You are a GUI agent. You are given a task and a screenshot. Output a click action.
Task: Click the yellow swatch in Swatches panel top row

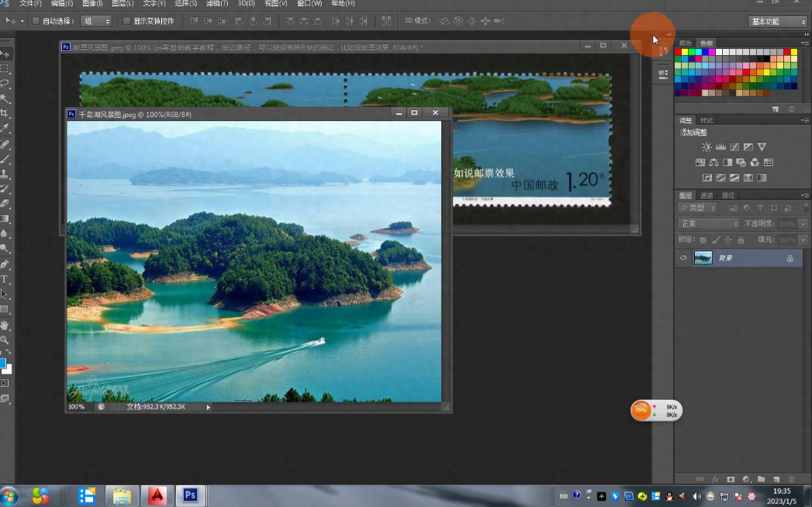[685, 52]
